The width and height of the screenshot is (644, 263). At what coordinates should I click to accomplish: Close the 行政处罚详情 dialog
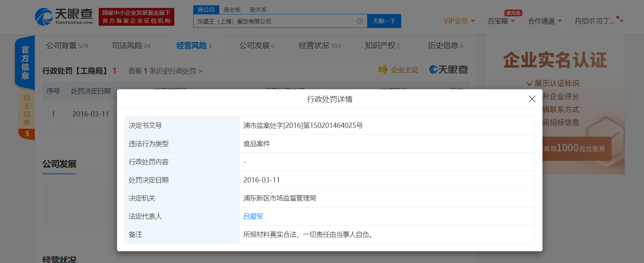532,99
